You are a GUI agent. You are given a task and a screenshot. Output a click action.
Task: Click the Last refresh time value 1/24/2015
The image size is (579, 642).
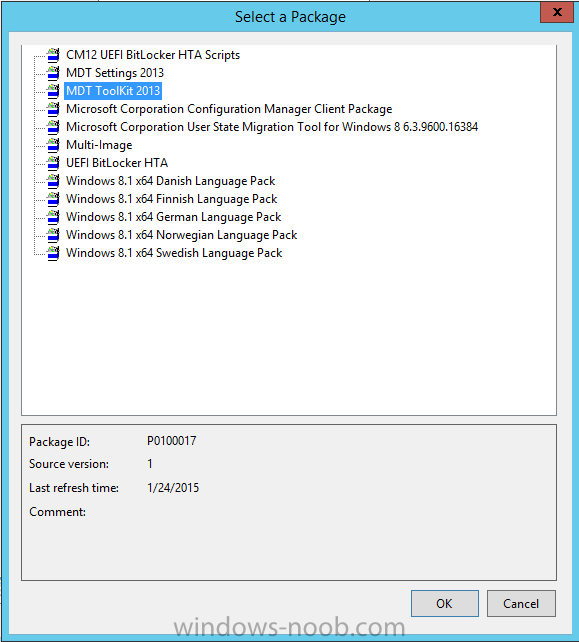(x=173, y=488)
